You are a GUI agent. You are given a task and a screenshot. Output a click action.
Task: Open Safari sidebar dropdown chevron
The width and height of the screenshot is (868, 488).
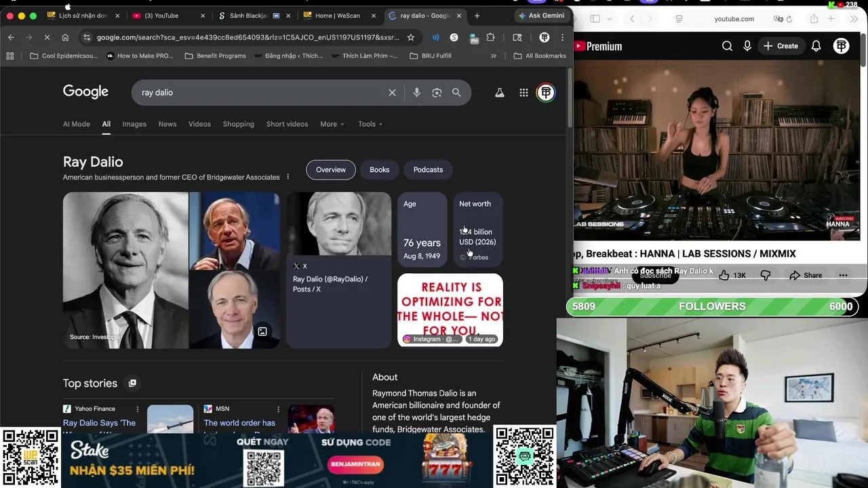tap(609, 19)
